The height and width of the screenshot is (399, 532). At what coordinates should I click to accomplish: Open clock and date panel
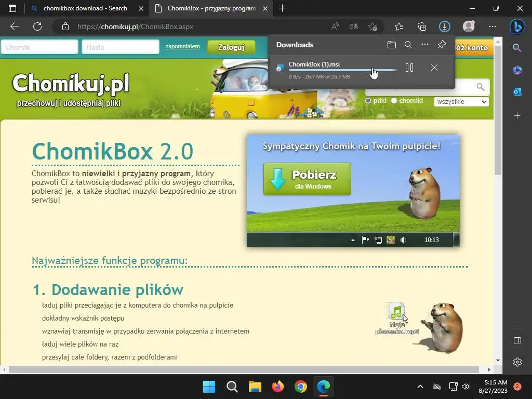[493, 387]
